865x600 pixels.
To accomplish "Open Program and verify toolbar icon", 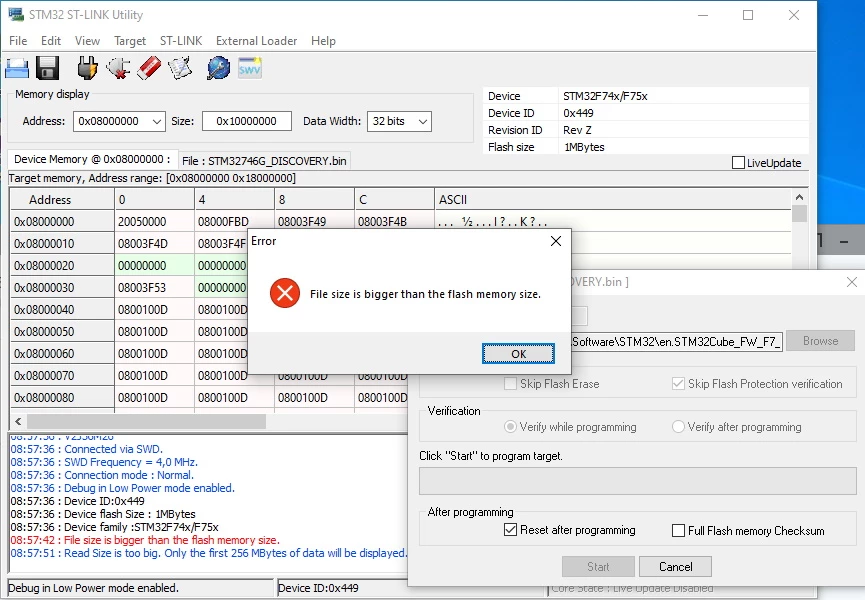I will (180, 68).
